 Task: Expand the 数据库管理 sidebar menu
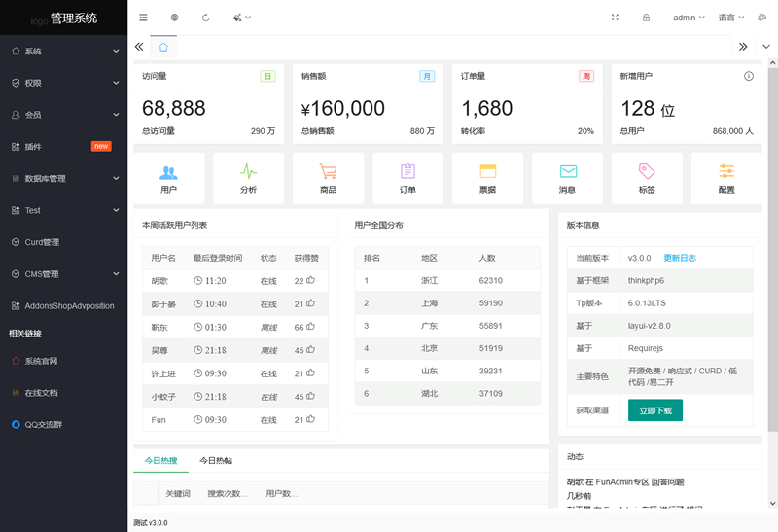tap(63, 179)
